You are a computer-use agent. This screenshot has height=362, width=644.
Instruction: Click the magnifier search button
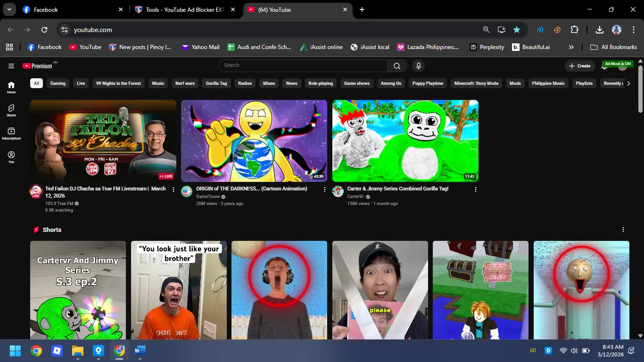397,66
